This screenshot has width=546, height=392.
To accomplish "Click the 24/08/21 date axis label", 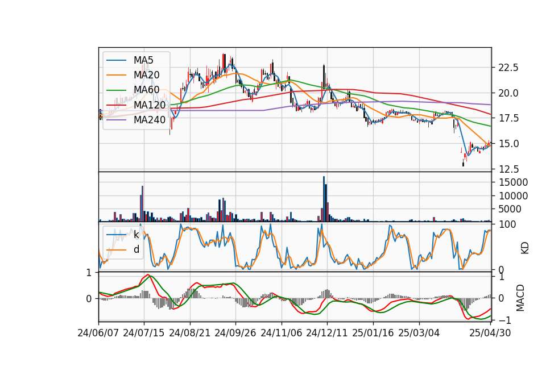I will pos(190,333).
